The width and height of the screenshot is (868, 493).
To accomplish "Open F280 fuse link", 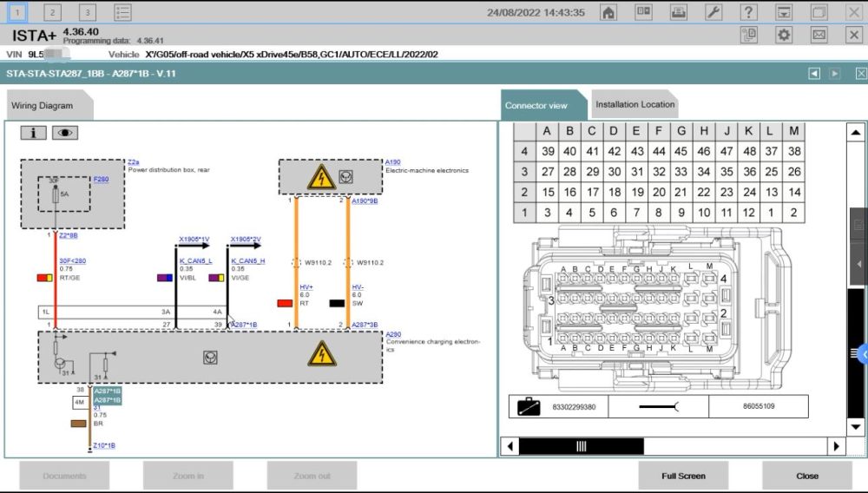I will point(102,180).
